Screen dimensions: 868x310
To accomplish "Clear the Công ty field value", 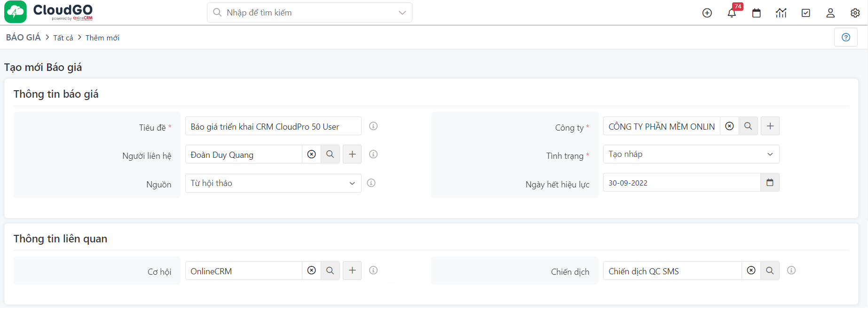I will point(729,126).
